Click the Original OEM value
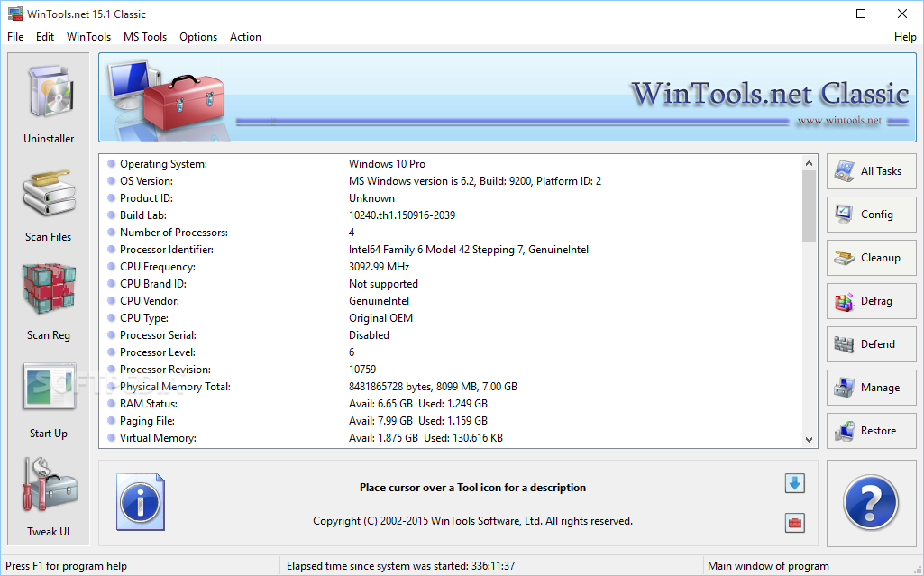The height and width of the screenshot is (576, 924). tap(380, 318)
